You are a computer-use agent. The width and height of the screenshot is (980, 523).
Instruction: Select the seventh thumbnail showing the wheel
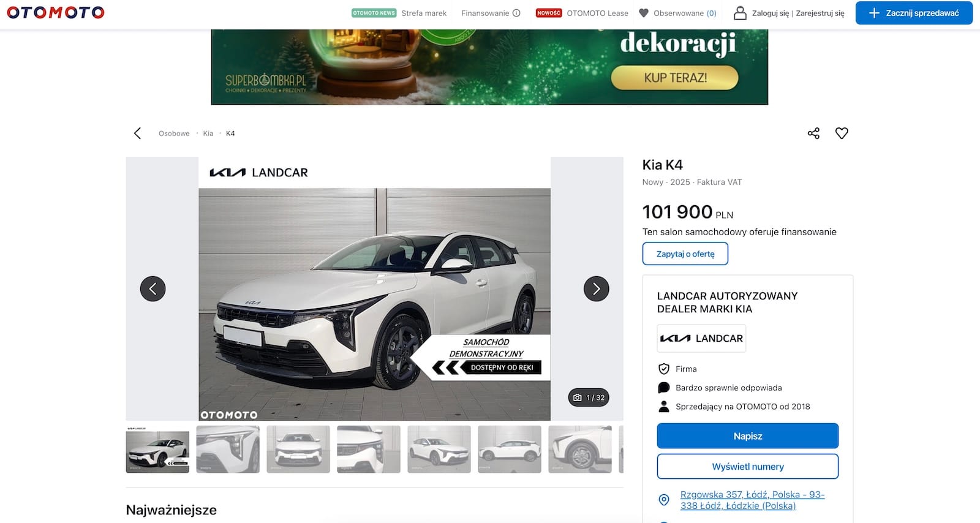[580, 450]
